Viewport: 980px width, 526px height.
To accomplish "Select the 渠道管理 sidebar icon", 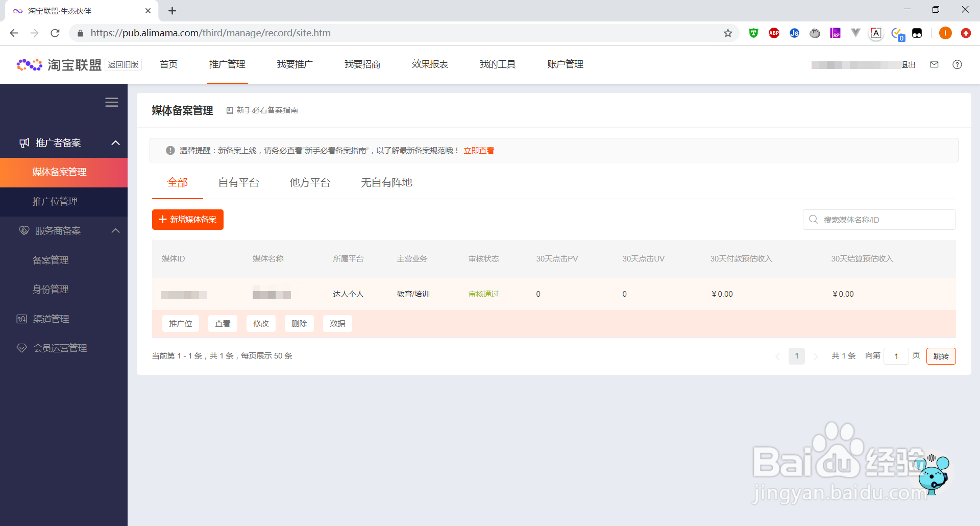I will pyautogui.click(x=21, y=319).
